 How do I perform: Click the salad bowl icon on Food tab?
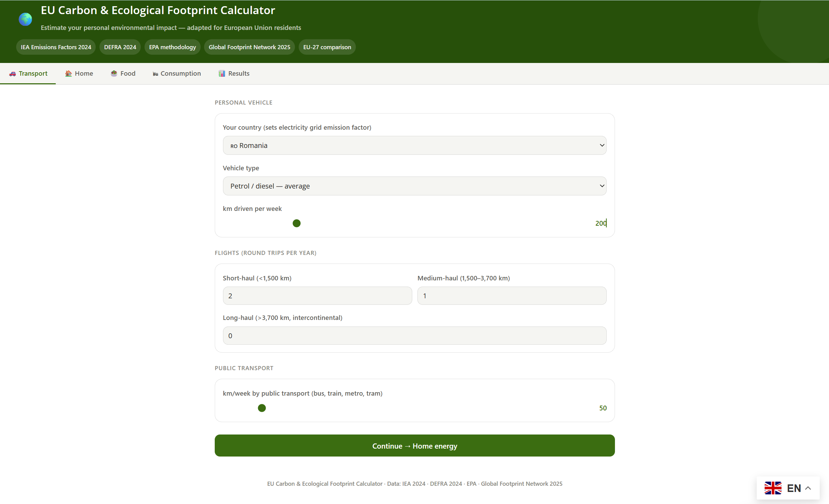(x=114, y=73)
